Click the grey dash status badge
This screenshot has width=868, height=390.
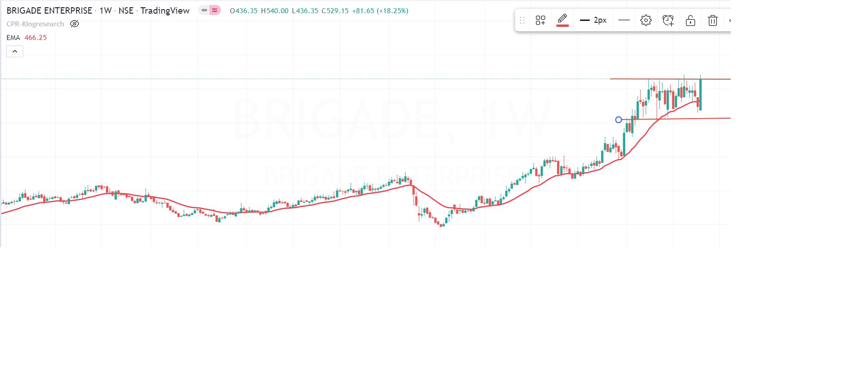pyautogui.click(x=205, y=10)
